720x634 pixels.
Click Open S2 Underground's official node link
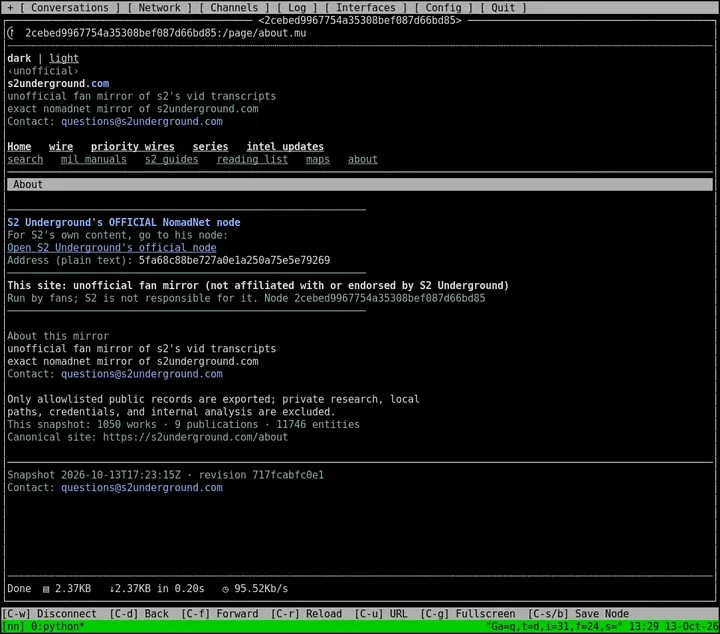(112, 247)
